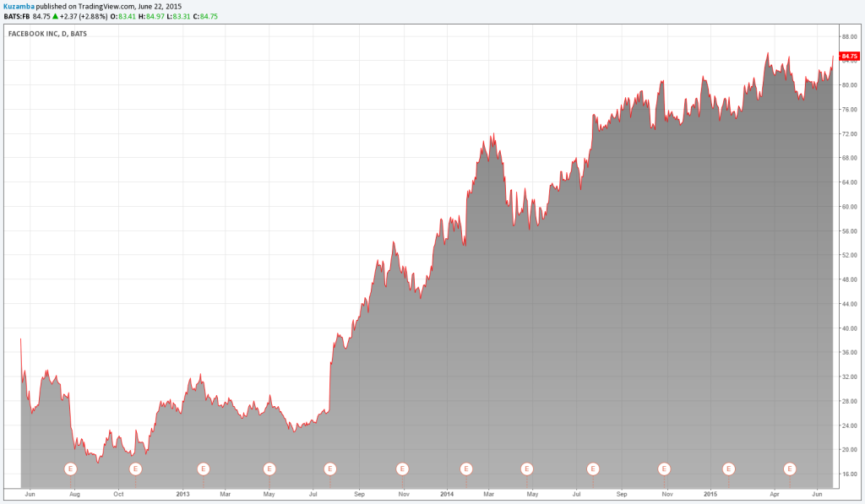Click the +2.37 (+2.88%) change value
865x504 pixels.
click(x=83, y=17)
